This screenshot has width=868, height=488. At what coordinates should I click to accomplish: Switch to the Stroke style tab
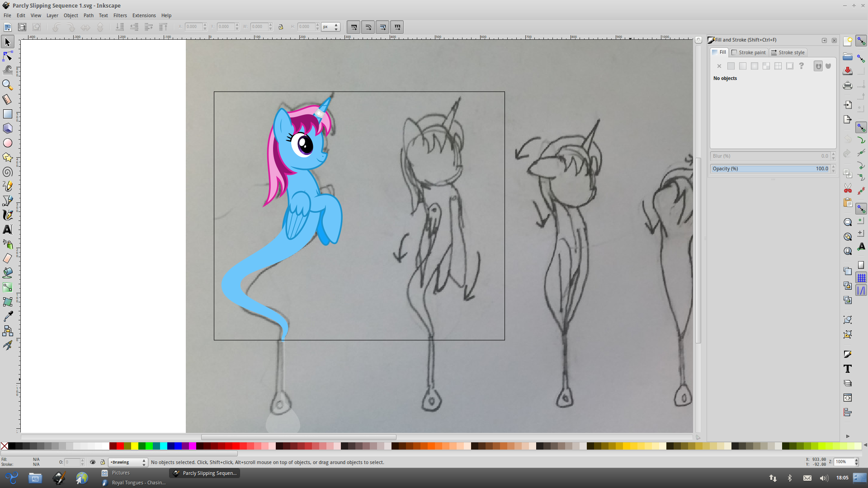click(x=788, y=52)
